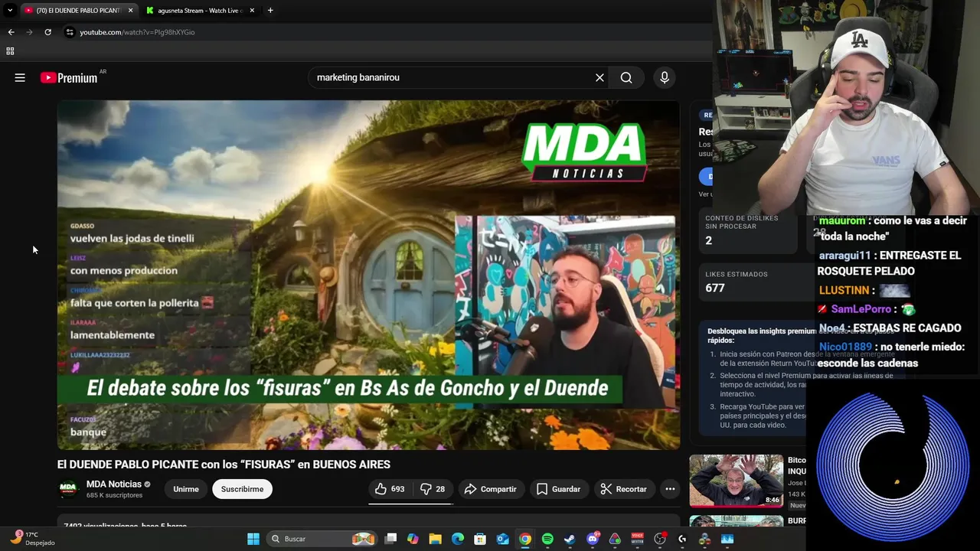Toggle Guardar to save the video
980x551 pixels.
558,489
